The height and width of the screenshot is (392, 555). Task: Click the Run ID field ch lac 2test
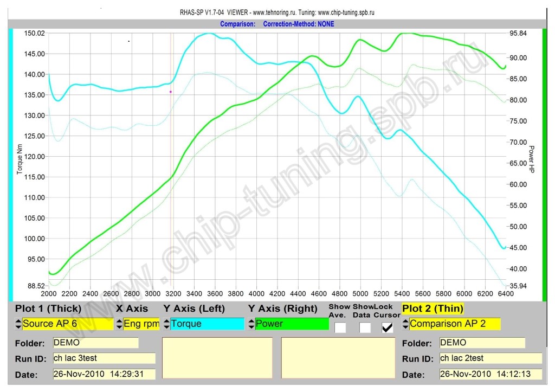coord(490,358)
